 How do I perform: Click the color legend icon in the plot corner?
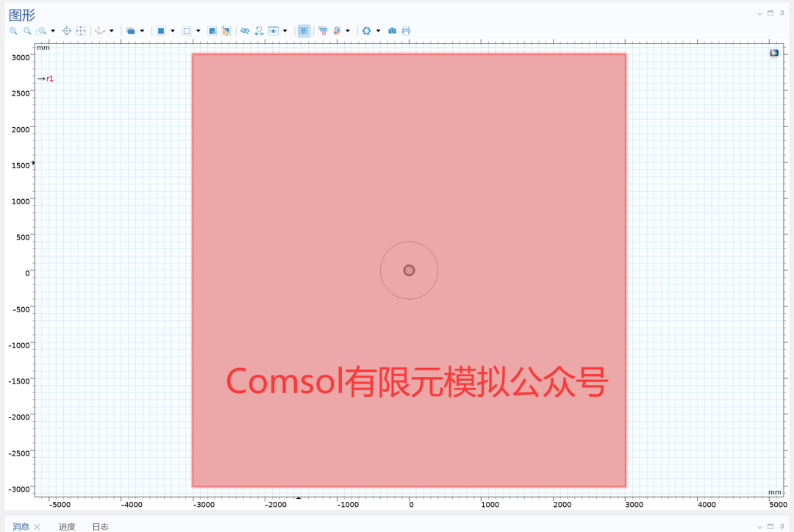coord(774,53)
